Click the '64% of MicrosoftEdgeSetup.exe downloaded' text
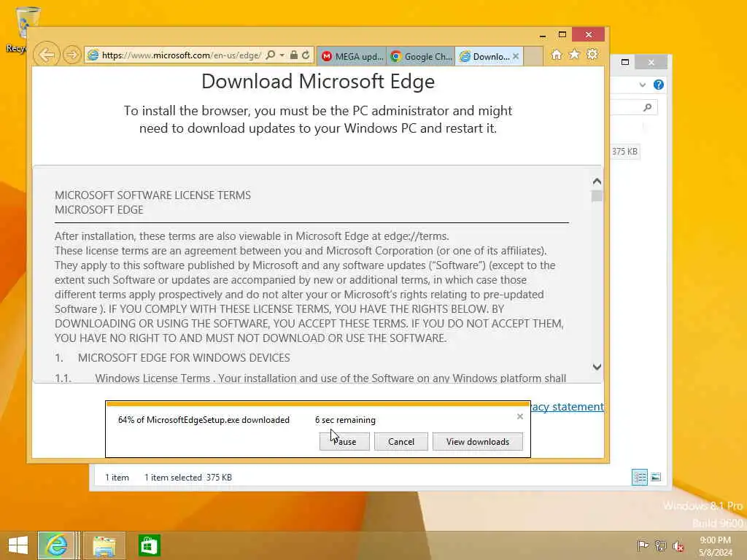Image resolution: width=747 pixels, height=560 pixels. click(x=204, y=420)
